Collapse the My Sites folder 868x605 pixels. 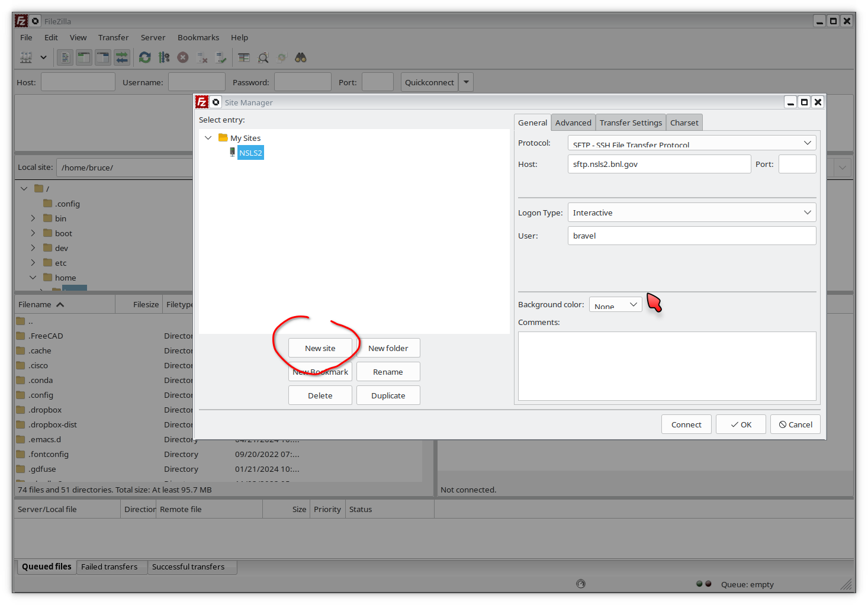[208, 138]
